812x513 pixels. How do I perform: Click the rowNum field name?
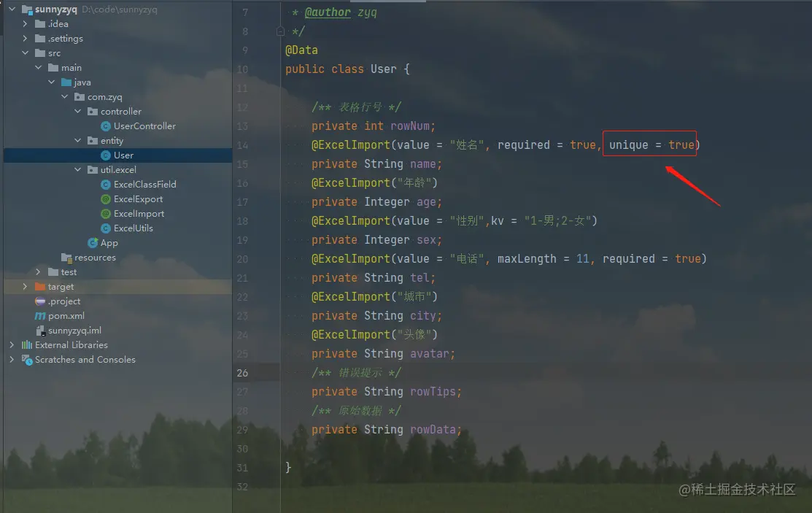pos(409,126)
